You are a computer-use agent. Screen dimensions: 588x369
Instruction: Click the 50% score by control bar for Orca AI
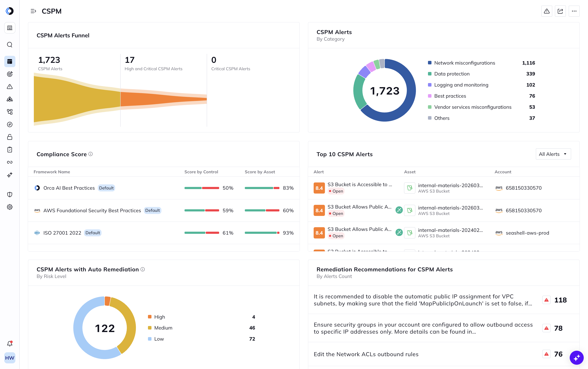click(202, 188)
